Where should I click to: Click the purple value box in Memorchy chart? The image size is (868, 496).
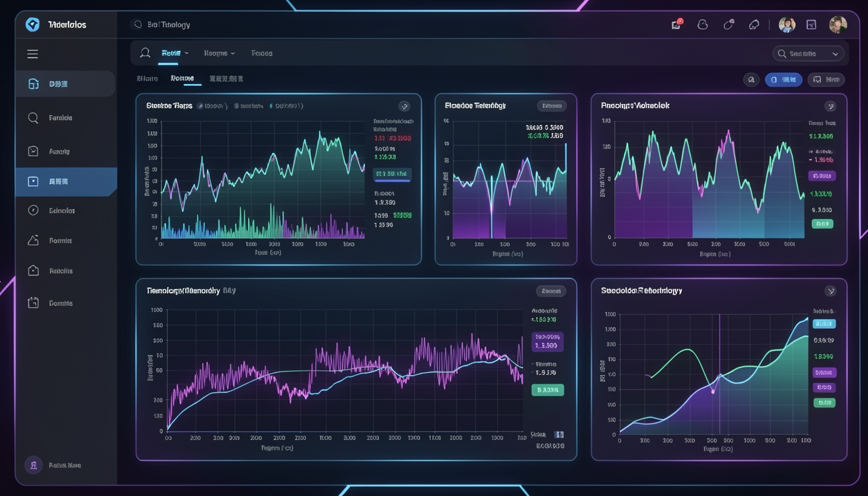coord(547,342)
